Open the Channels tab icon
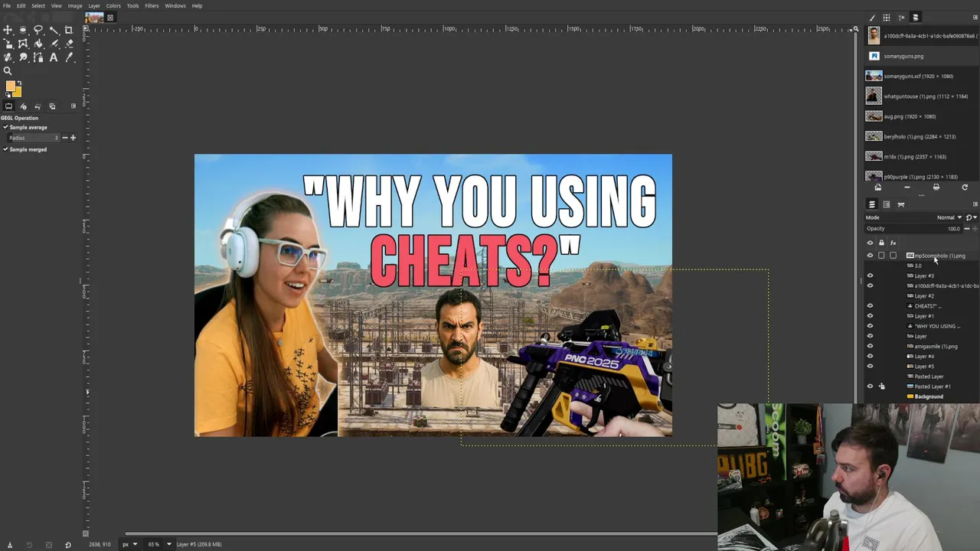Screen dimensions: 980x551 coord(887,204)
